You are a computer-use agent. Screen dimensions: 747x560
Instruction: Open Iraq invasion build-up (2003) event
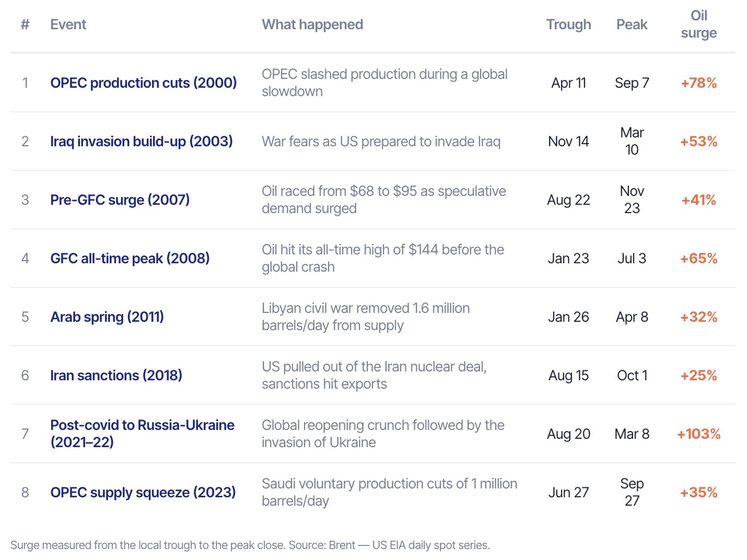click(142, 141)
